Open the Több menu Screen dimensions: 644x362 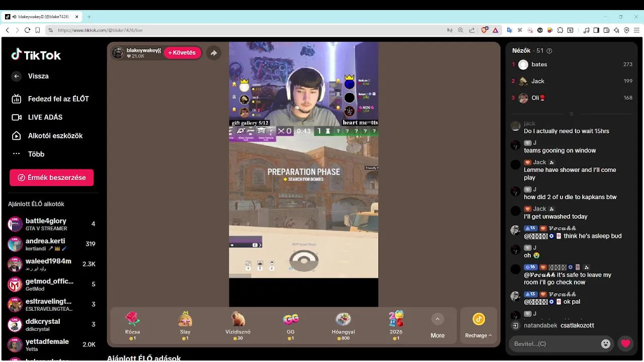pos(29,154)
